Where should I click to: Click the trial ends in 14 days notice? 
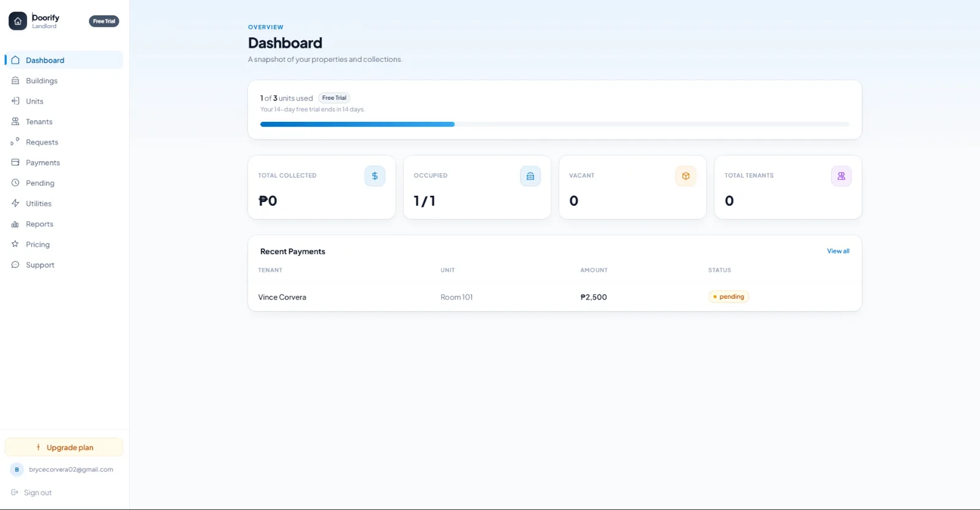pos(312,110)
